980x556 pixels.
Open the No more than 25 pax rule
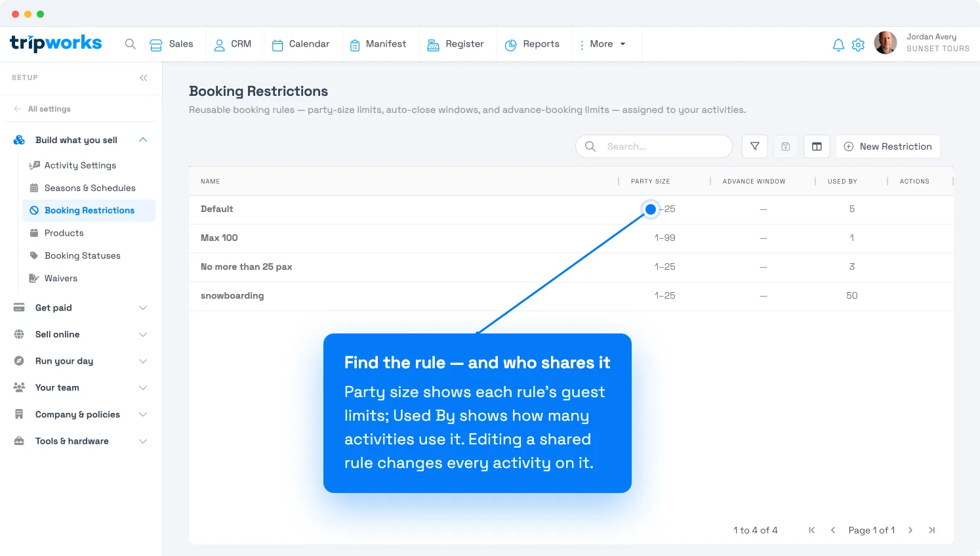point(571,267)
